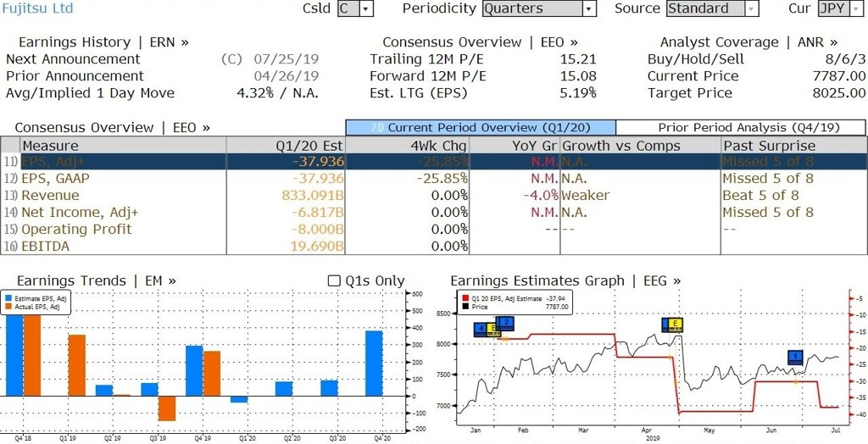Click the Measure column header
Viewport: 868px width, 444px height.
tap(123, 146)
